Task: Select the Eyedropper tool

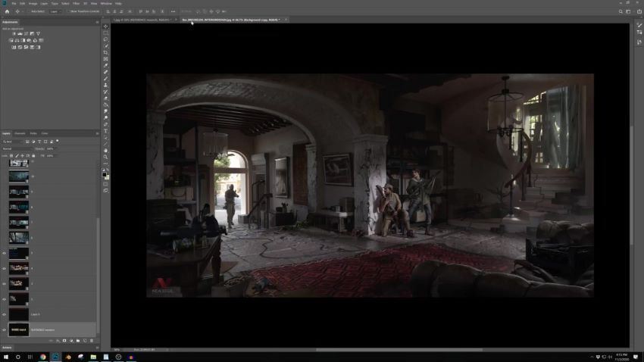Action: tap(105, 66)
